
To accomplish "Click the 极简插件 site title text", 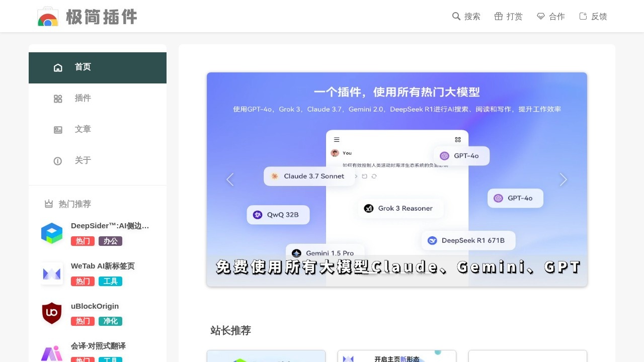I will (x=102, y=17).
